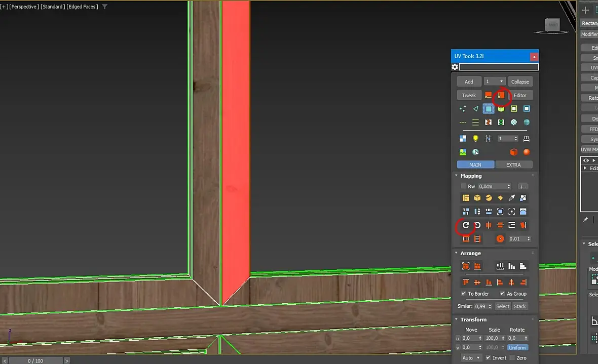Apply box mapping yellow cube icon
598x364 pixels.
(477, 198)
